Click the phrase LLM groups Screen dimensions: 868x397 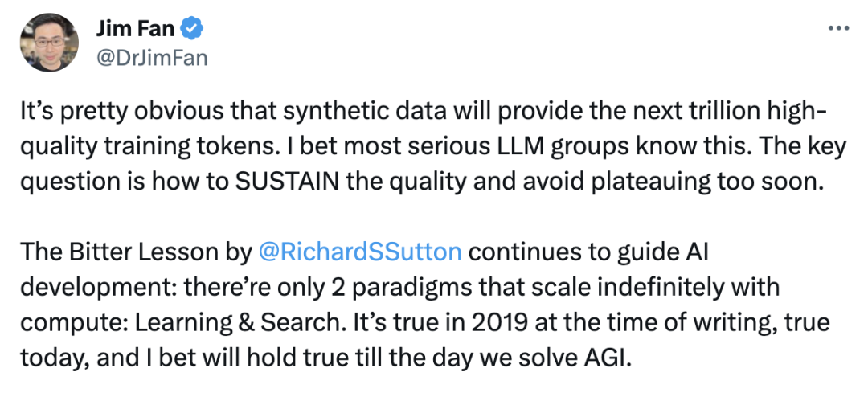(x=577, y=147)
